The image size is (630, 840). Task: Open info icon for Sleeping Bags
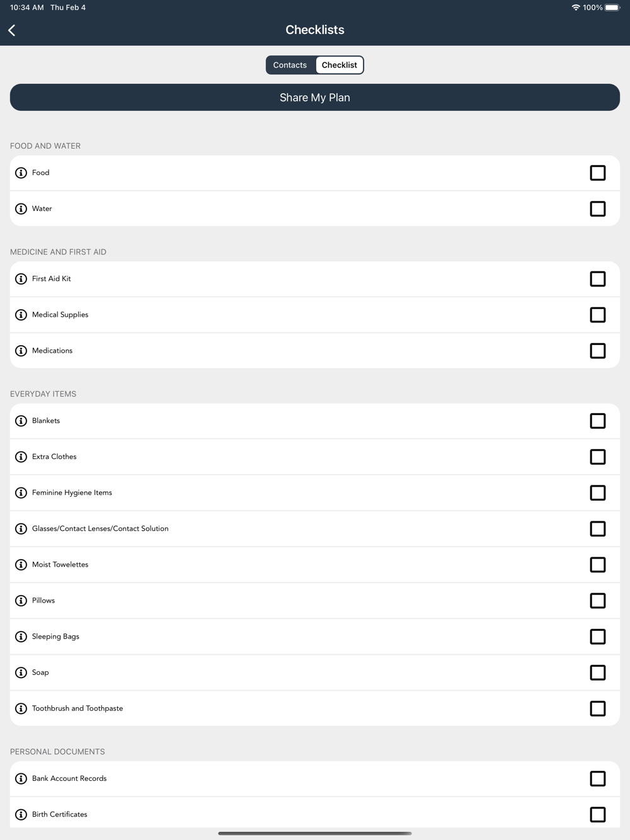(21, 637)
